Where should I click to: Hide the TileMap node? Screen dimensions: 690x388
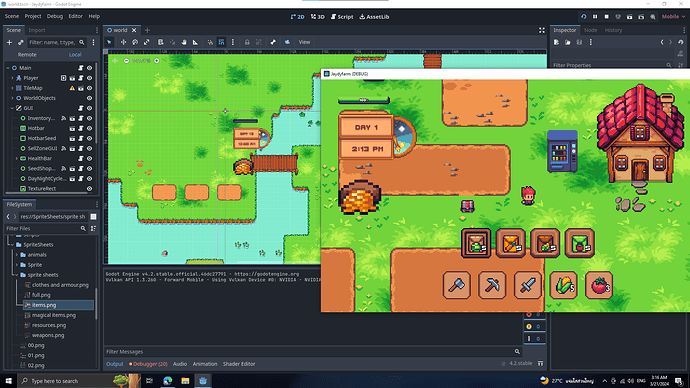[x=89, y=88]
